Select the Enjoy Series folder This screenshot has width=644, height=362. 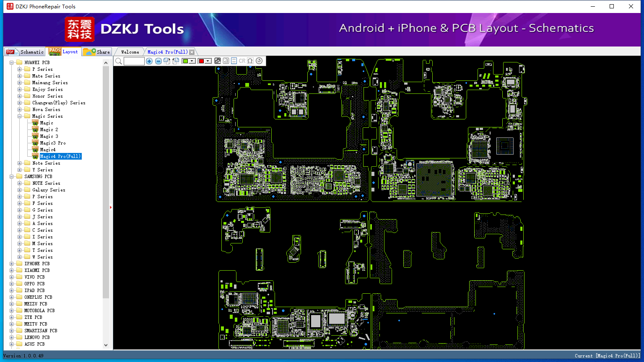pyautogui.click(x=47, y=89)
